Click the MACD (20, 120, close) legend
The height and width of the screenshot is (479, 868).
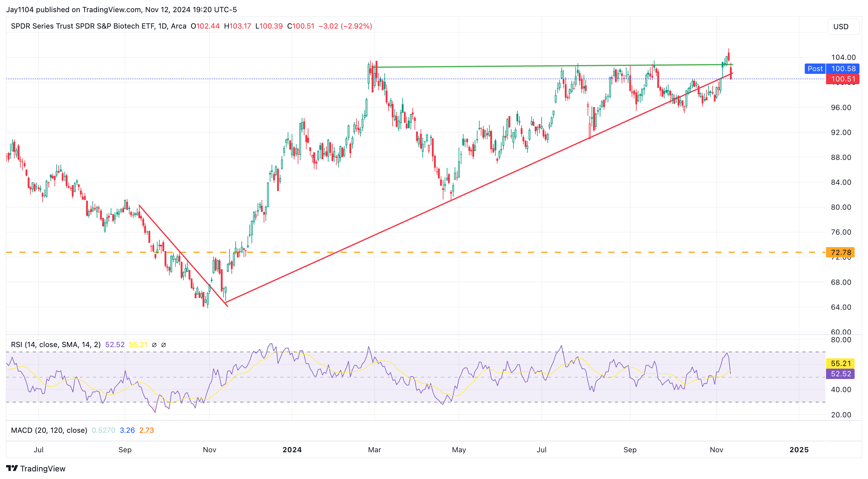pos(49,430)
